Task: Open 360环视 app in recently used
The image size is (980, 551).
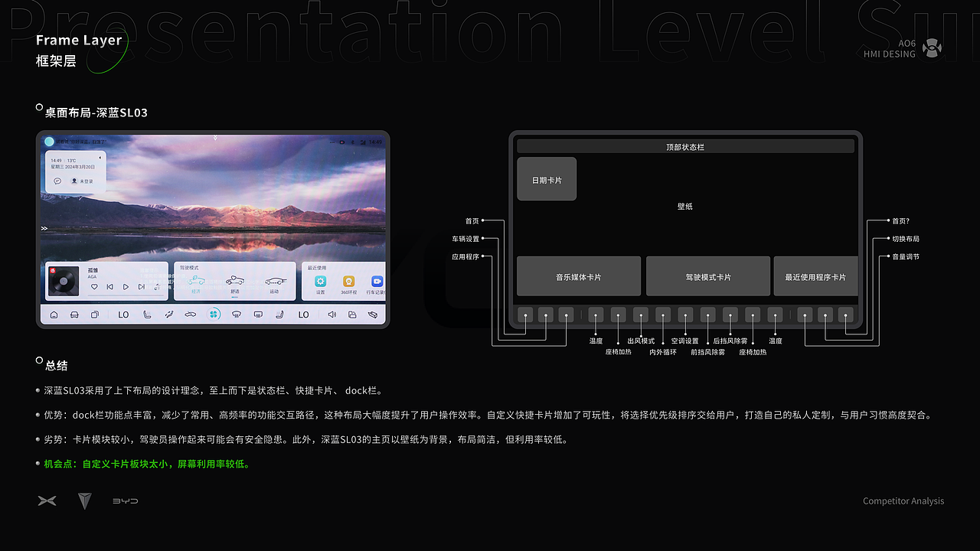Action: (x=349, y=285)
